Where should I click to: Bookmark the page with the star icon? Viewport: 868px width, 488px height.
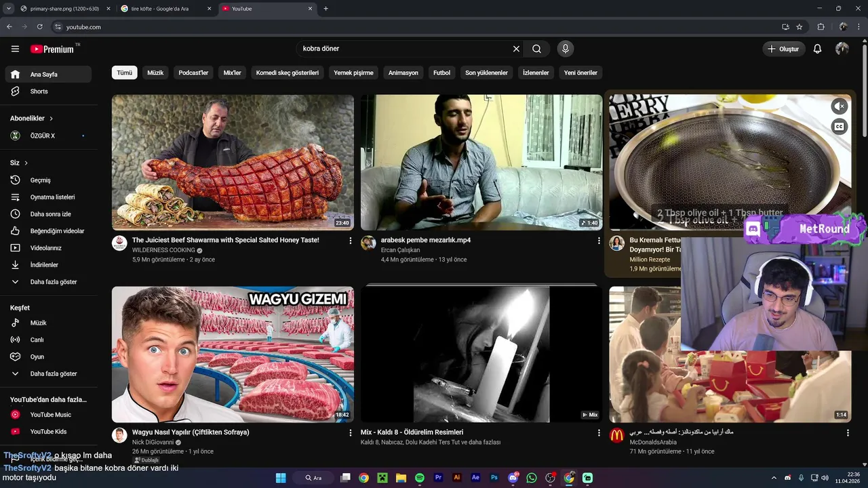point(800,27)
